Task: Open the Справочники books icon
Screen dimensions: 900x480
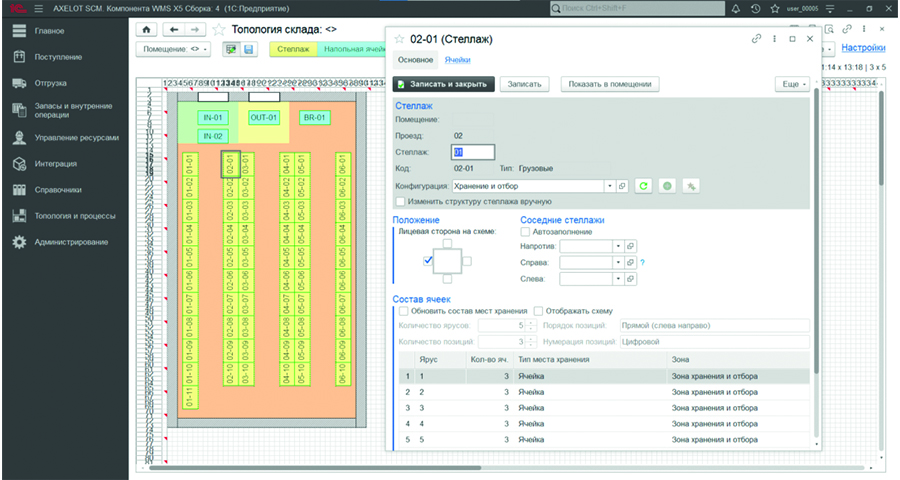Action: [20, 190]
